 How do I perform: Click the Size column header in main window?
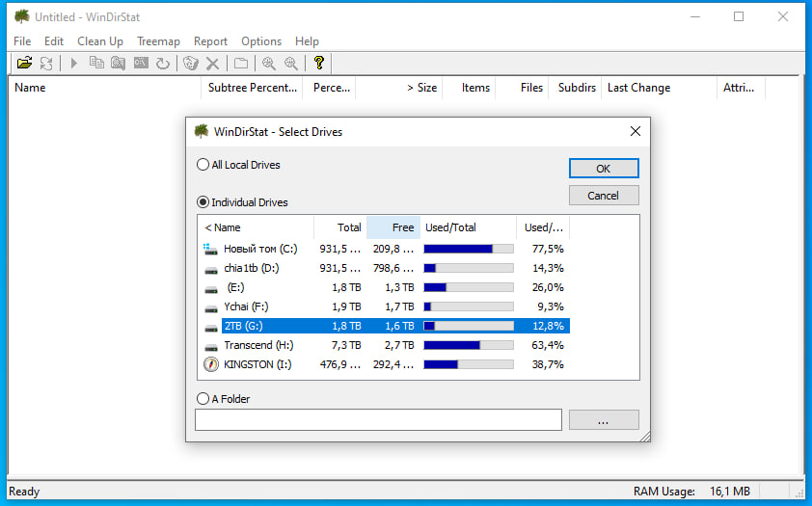398,88
